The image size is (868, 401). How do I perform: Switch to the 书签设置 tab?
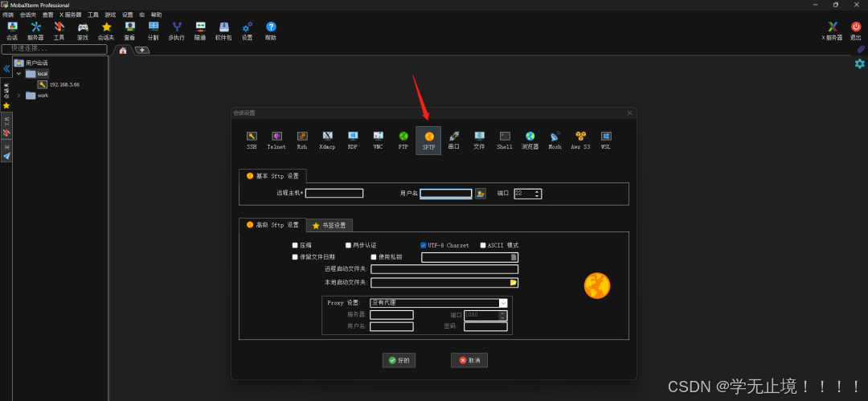pyautogui.click(x=330, y=226)
